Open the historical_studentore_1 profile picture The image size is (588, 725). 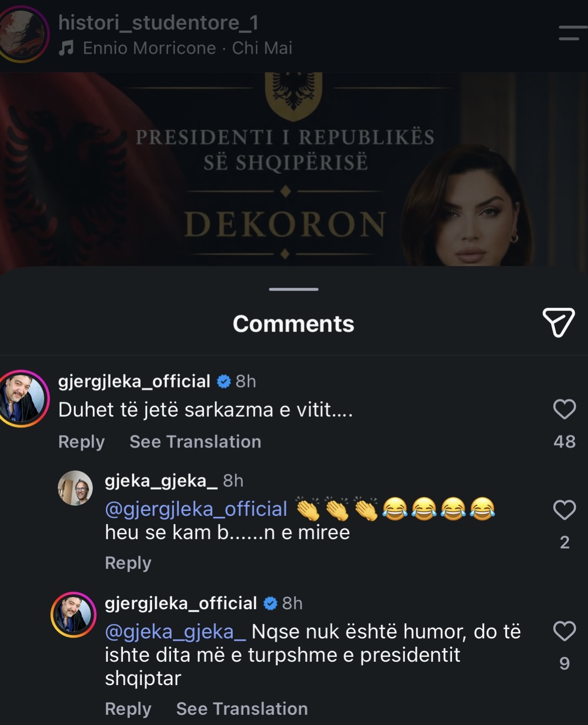(x=22, y=34)
